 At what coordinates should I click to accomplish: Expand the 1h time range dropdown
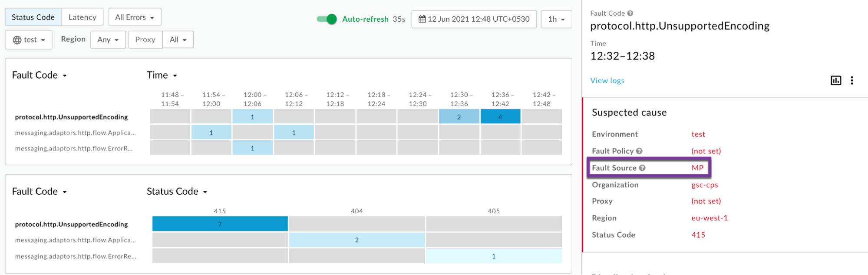tap(556, 19)
